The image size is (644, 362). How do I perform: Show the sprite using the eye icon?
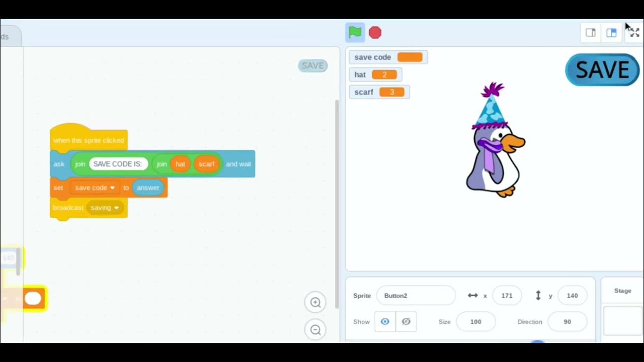coord(385,322)
